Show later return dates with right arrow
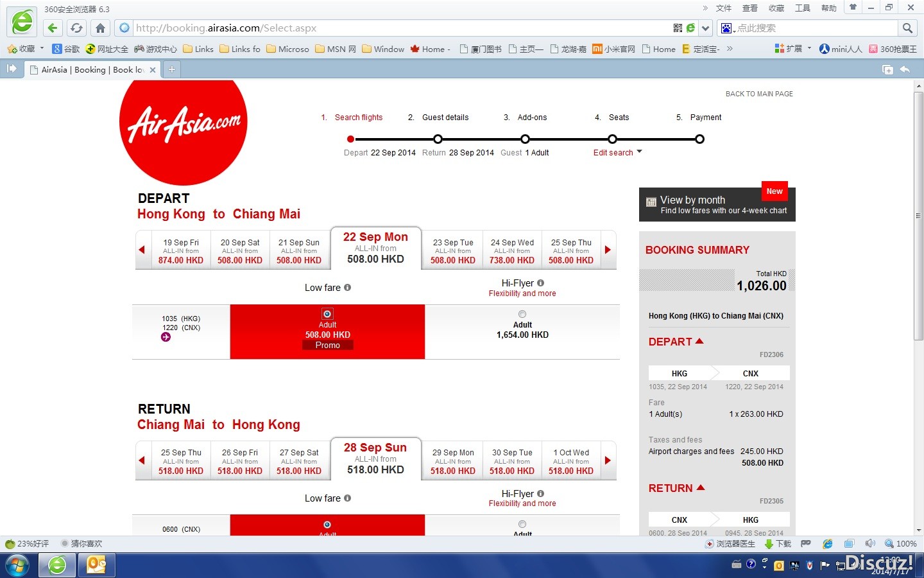 click(608, 460)
